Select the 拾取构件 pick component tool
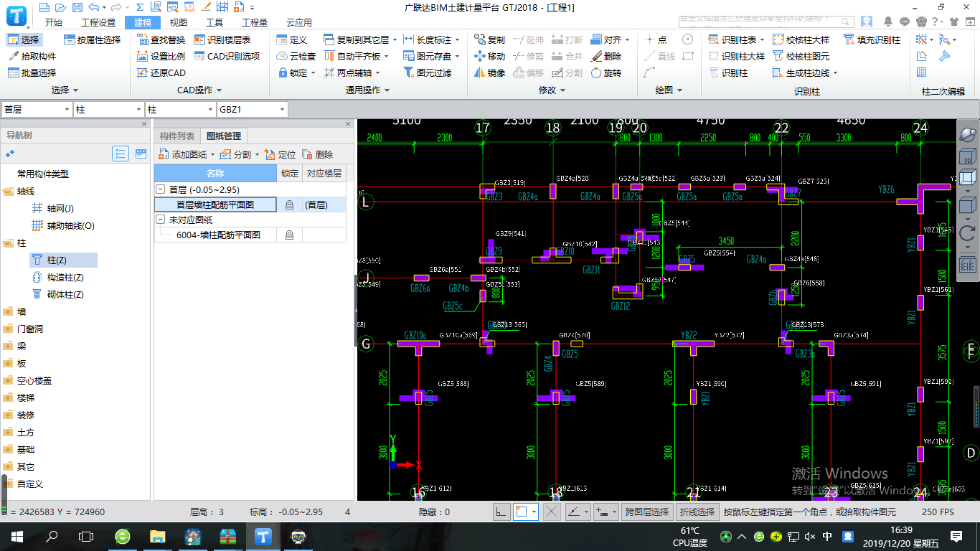 point(32,56)
